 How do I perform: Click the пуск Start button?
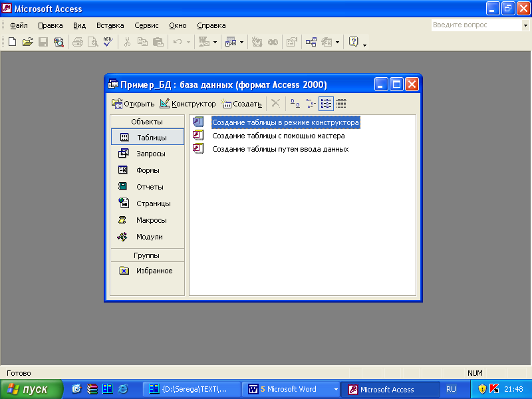[31, 389]
